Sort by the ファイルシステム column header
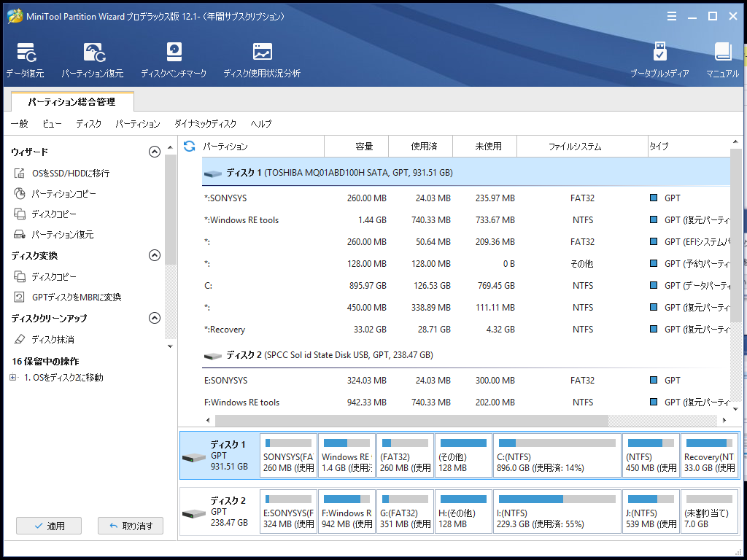This screenshot has width=747, height=560. pyautogui.click(x=582, y=146)
